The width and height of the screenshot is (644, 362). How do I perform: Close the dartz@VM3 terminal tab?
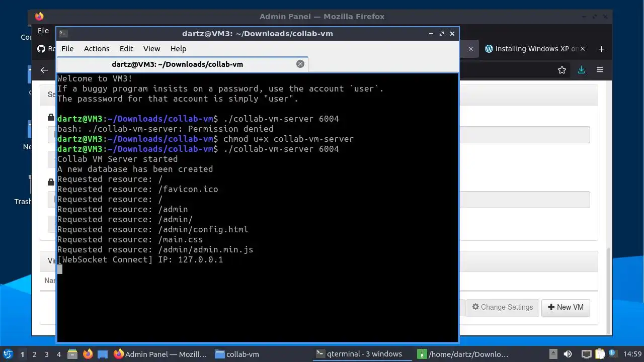coord(300,64)
